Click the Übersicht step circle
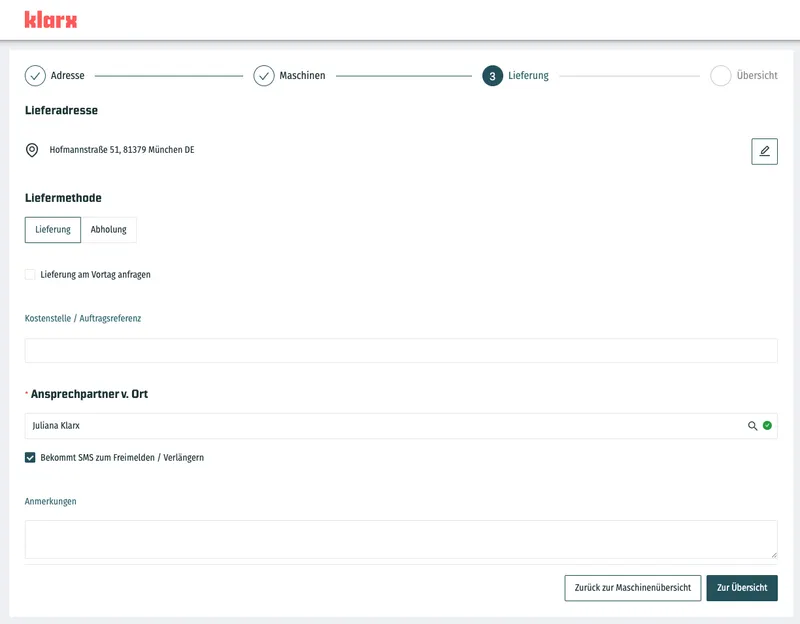This screenshot has height=624, width=800. (x=721, y=76)
